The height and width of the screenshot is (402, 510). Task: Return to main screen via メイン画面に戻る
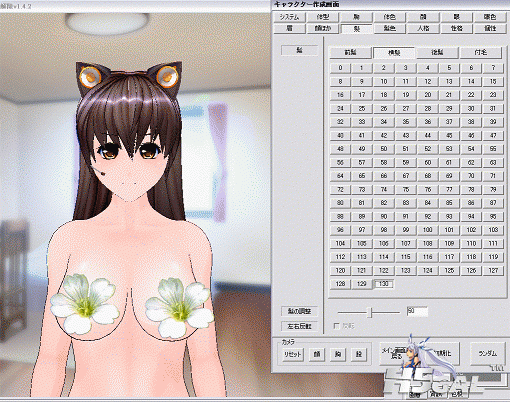point(396,353)
